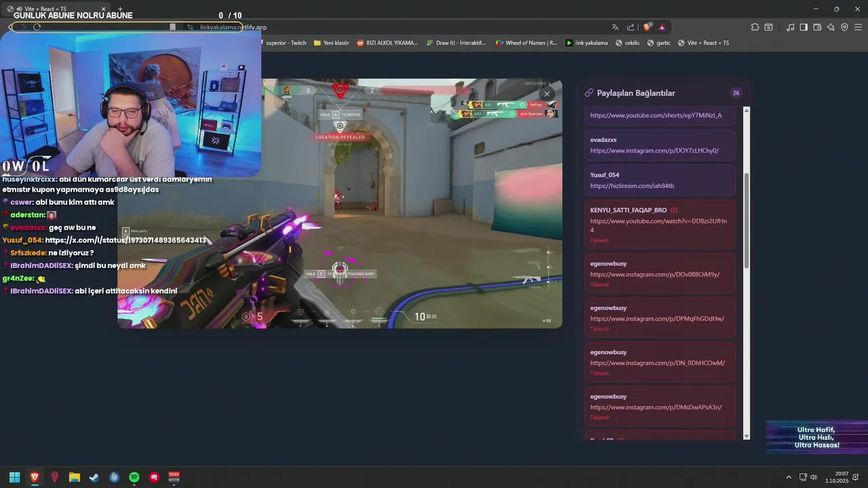Click the Brave browser taskbar icon

coord(35,477)
